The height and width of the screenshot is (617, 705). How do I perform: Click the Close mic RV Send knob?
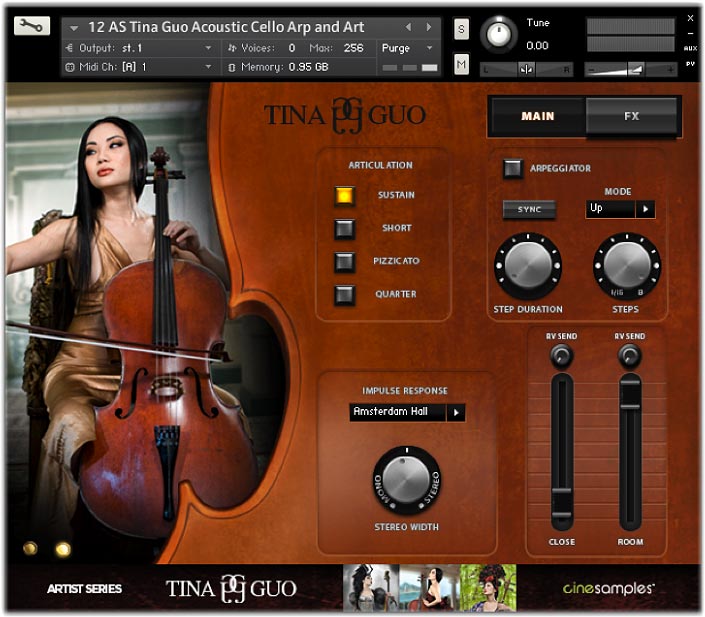tap(561, 356)
